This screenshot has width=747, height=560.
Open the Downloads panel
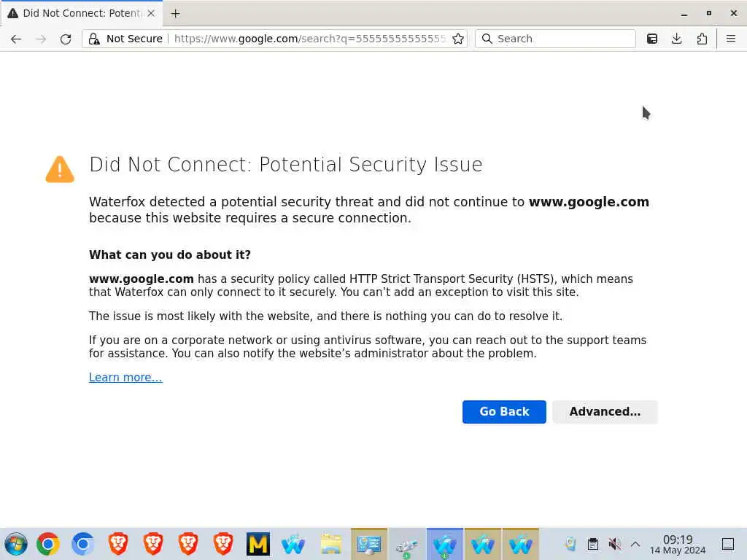[x=677, y=39]
